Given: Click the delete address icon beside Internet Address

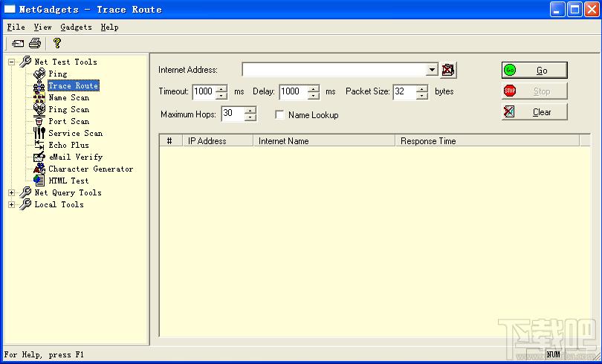Looking at the screenshot, I should 448,70.
